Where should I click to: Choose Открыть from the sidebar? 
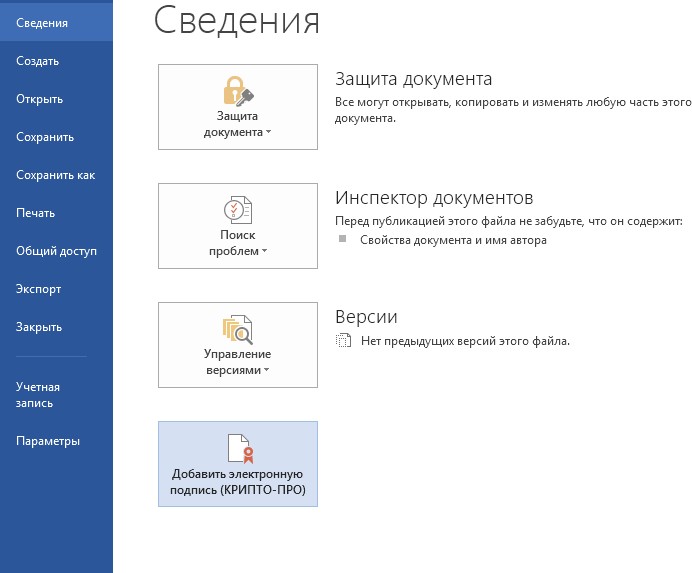click(40, 99)
